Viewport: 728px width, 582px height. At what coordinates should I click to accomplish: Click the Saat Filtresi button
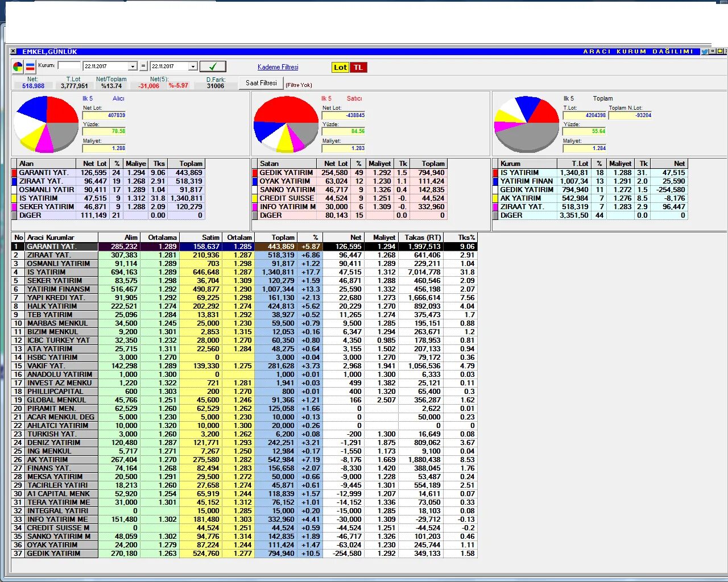point(261,83)
